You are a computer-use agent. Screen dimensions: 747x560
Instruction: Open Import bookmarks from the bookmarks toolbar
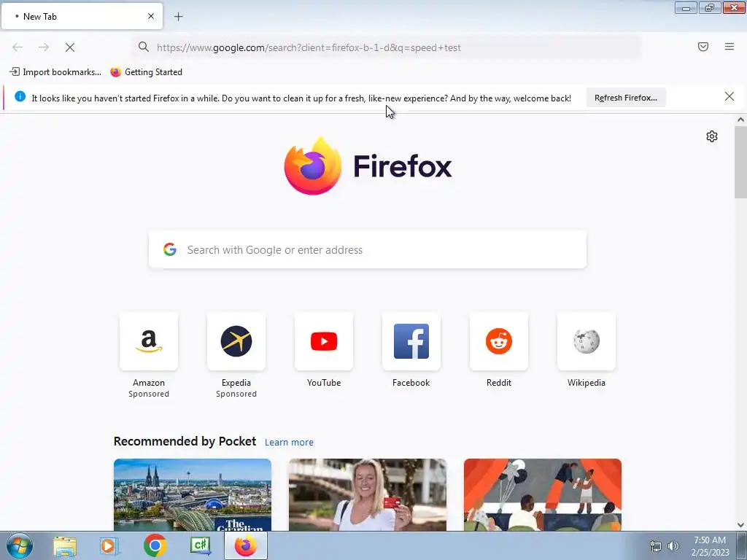click(x=55, y=72)
